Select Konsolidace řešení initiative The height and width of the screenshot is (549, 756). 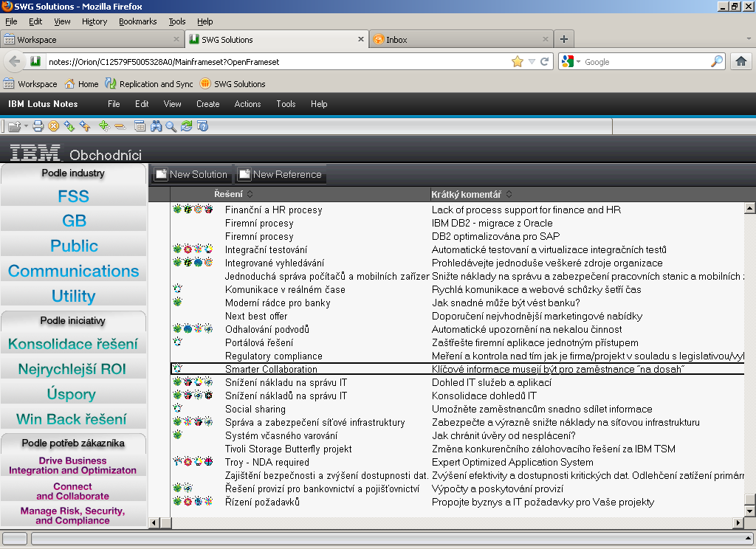(x=73, y=344)
